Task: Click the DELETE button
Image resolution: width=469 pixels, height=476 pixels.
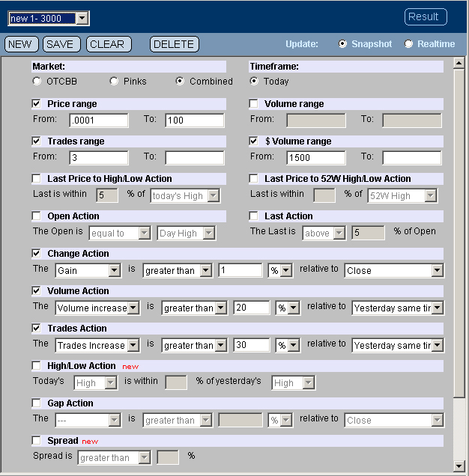Action: [x=175, y=44]
